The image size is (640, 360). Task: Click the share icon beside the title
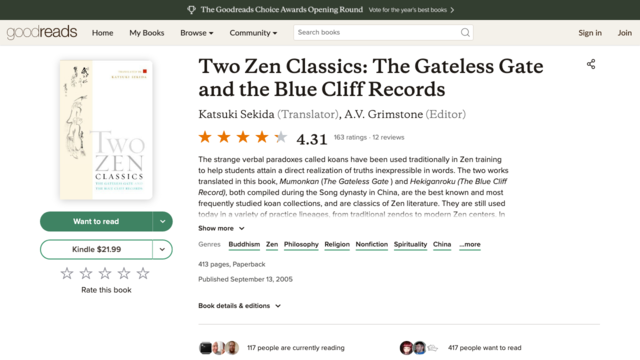tap(591, 64)
